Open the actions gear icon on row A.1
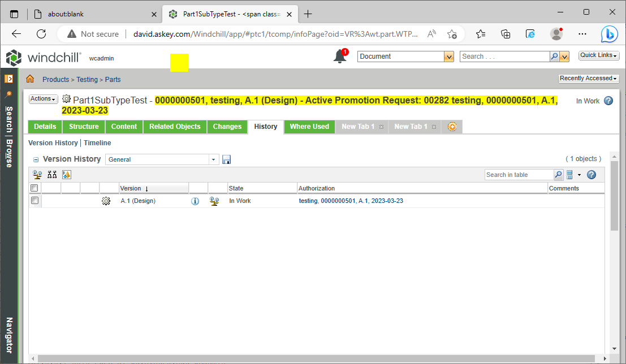626x364 pixels. click(106, 201)
